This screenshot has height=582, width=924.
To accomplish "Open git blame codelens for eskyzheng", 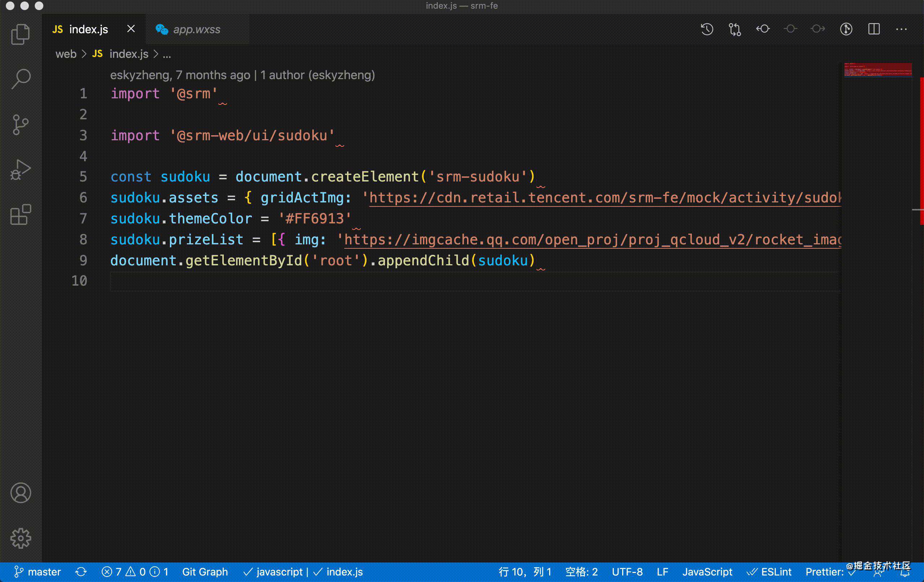I will 243,75.
